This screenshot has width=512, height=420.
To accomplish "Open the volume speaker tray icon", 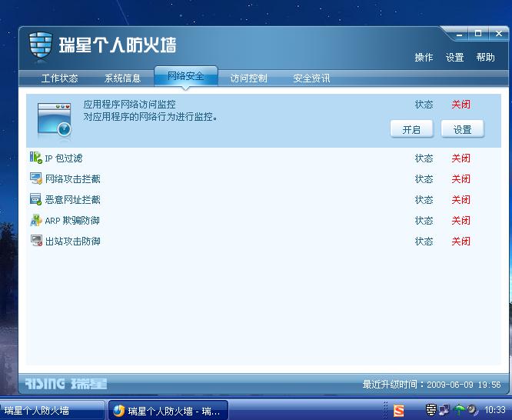I will (472, 409).
